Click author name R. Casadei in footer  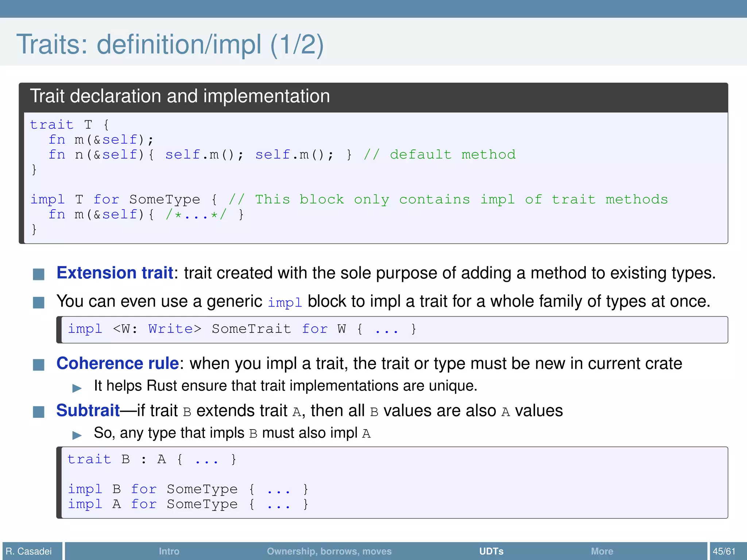29,551
